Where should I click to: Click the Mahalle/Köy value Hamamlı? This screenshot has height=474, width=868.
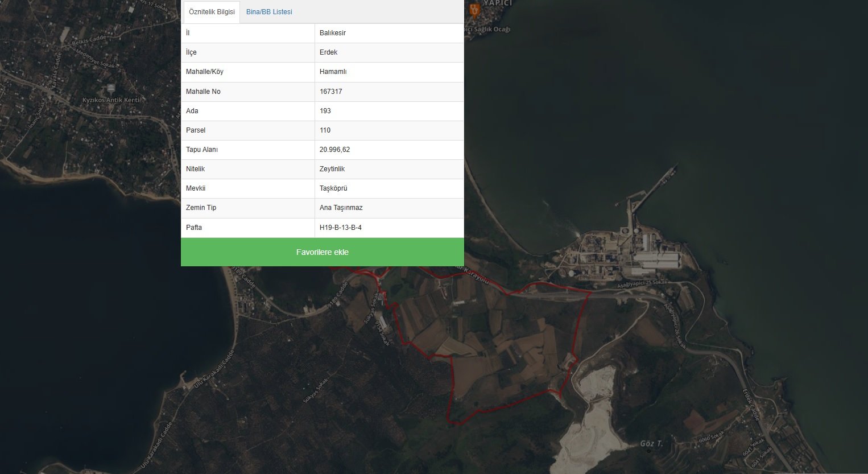[x=333, y=72]
